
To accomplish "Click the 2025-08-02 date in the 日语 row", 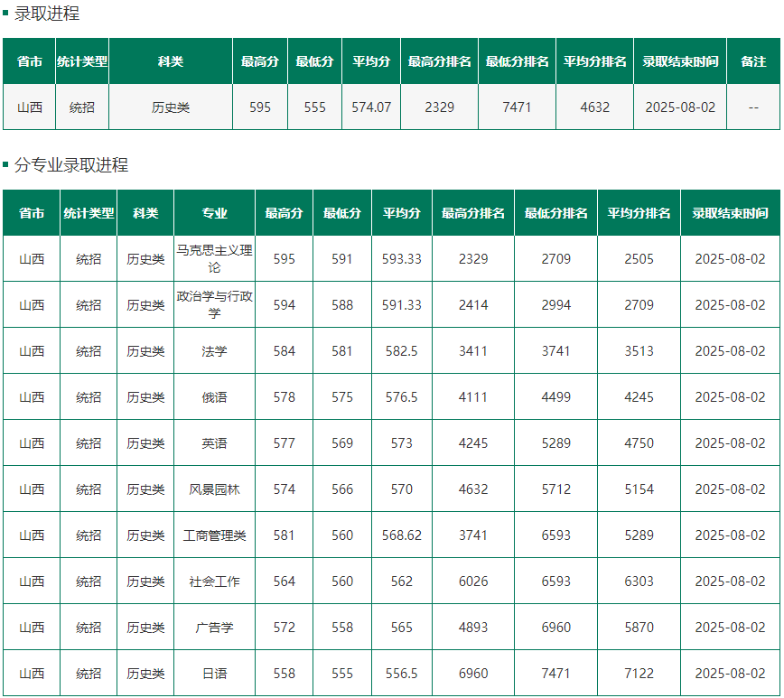I will [730, 674].
